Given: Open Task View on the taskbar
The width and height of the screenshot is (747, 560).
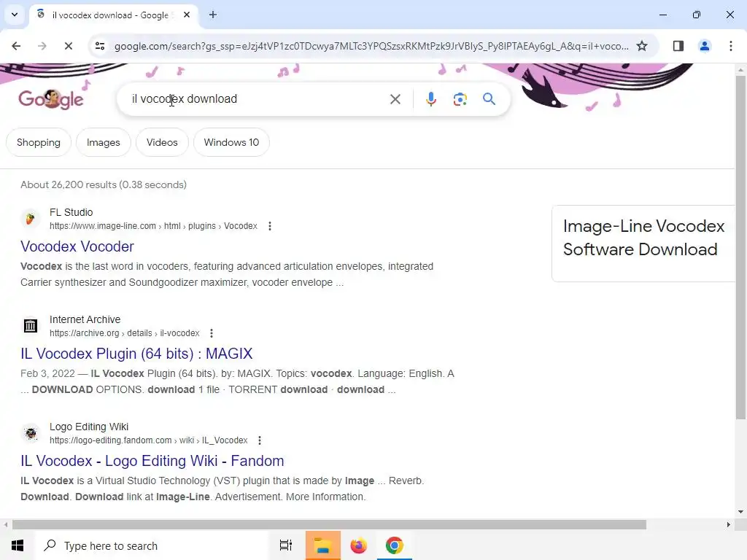Looking at the screenshot, I should [286, 545].
